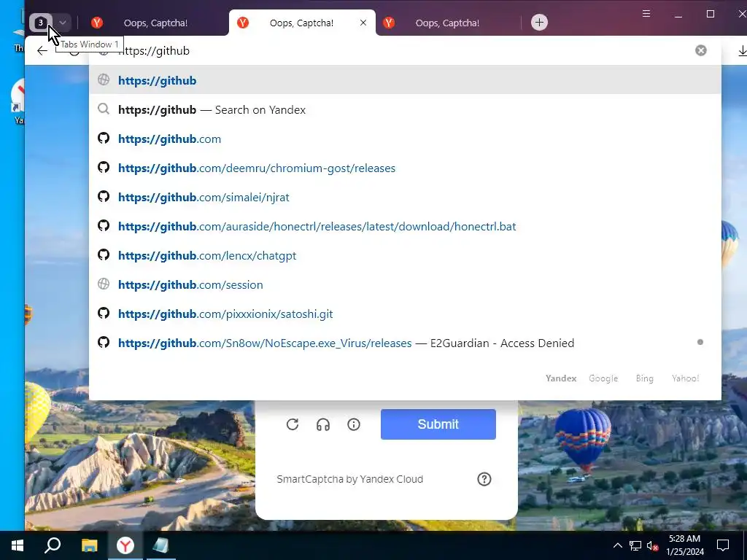Open the tab counter showing 3 tabs

tap(41, 23)
